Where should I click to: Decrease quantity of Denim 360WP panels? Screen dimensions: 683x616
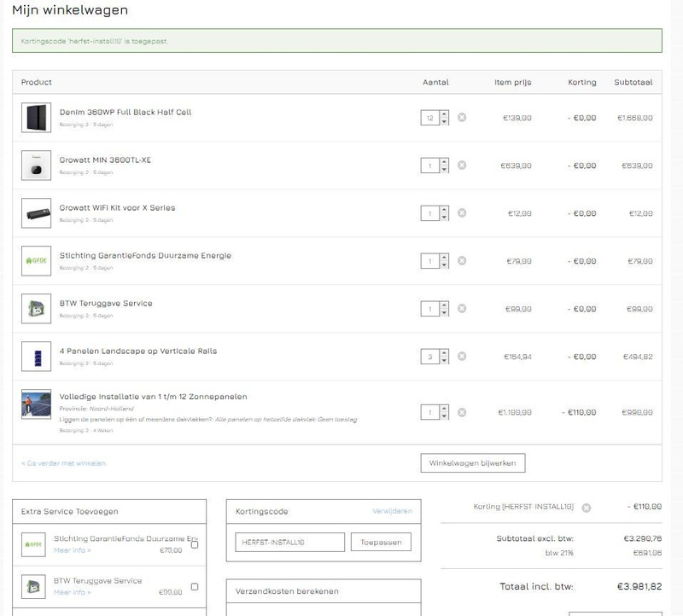[444, 121]
